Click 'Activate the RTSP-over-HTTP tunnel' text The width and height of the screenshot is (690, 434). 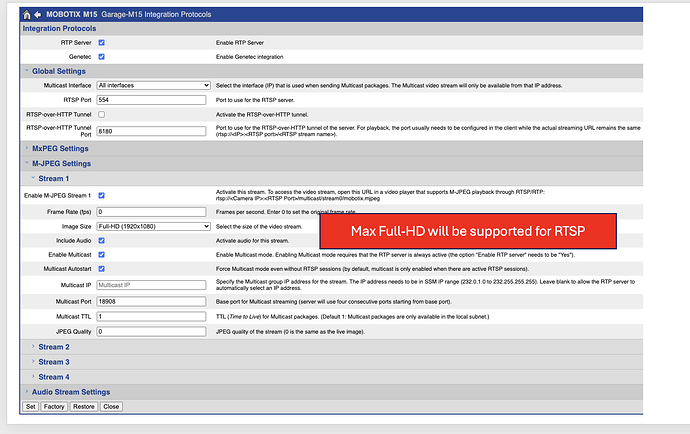point(262,114)
